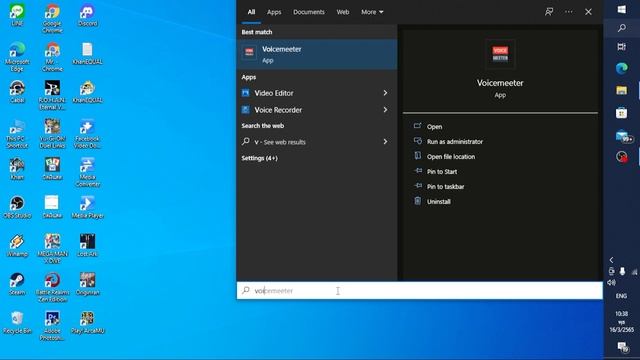Select the Recycle Bin icon
Viewport: 640px width, 360px height.
[x=17, y=322]
